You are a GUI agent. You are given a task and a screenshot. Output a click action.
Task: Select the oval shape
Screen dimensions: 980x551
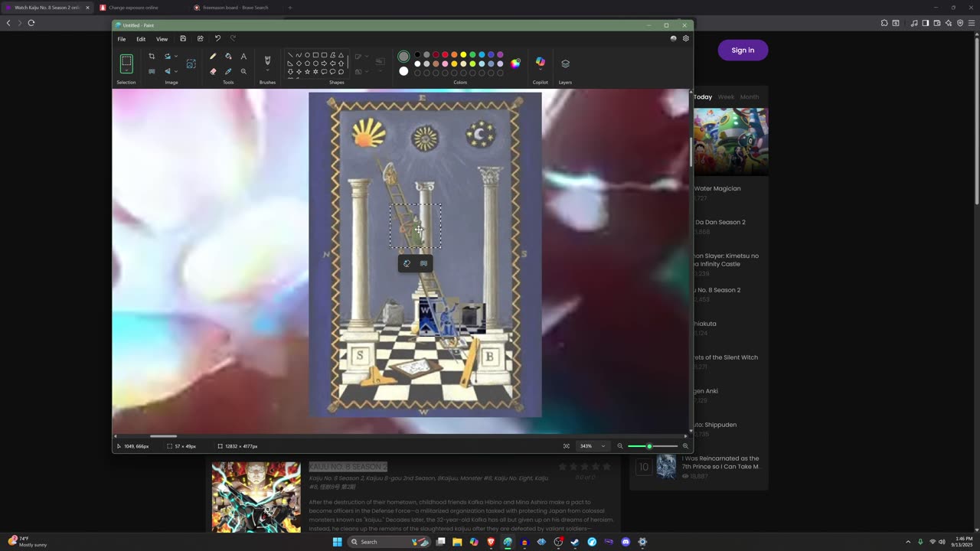tap(307, 55)
